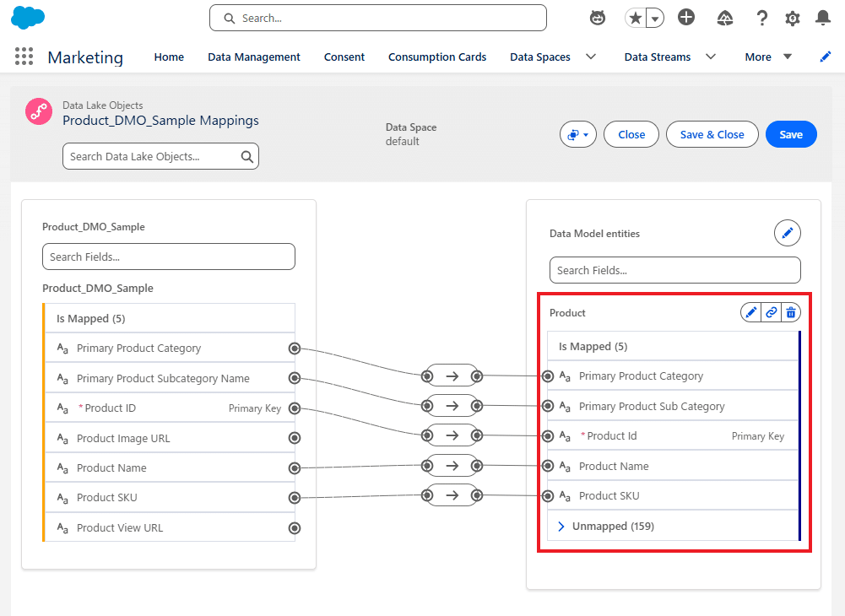Click source connector dot for Primary Product Category
The image size is (845, 616).
(x=295, y=349)
